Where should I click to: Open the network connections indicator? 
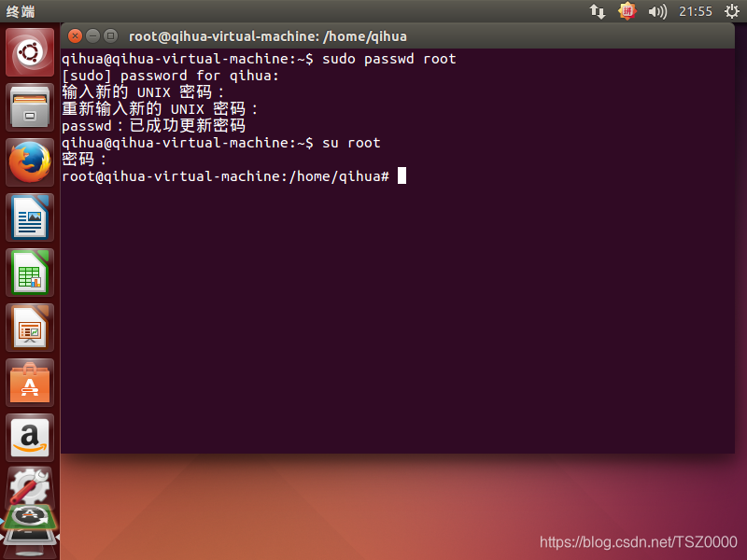pos(598,11)
